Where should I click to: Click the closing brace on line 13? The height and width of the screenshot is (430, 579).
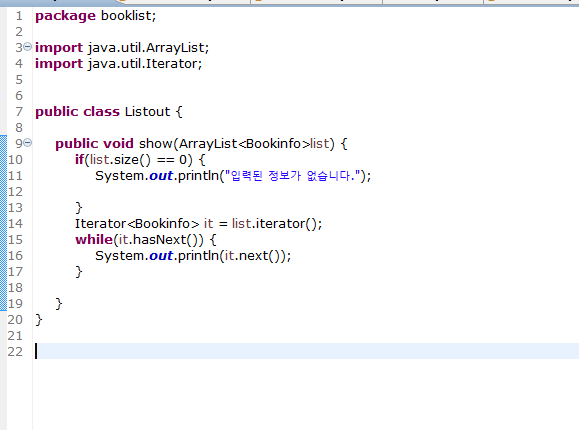[79, 208]
